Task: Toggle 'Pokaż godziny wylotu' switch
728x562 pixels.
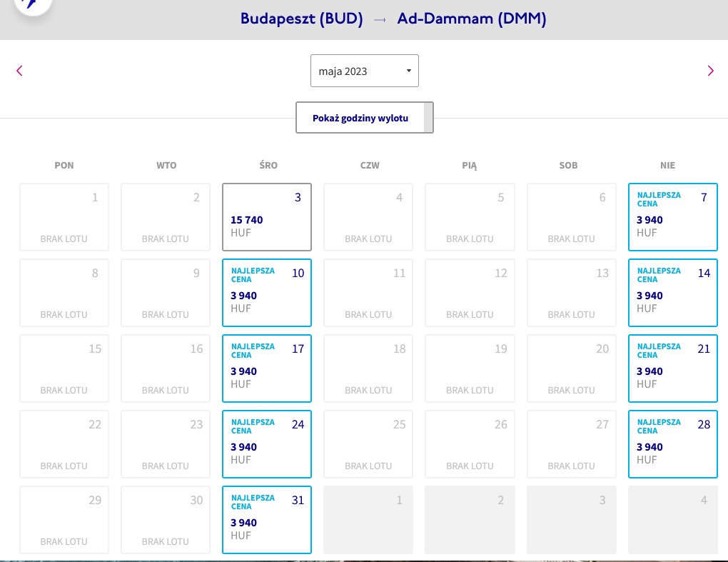Action: click(x=365, y=118)
